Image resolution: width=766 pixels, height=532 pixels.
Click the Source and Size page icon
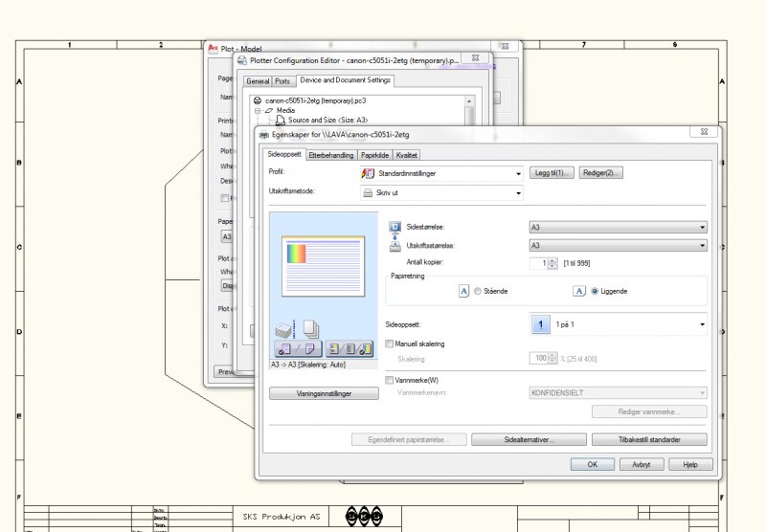pos(281,120)
